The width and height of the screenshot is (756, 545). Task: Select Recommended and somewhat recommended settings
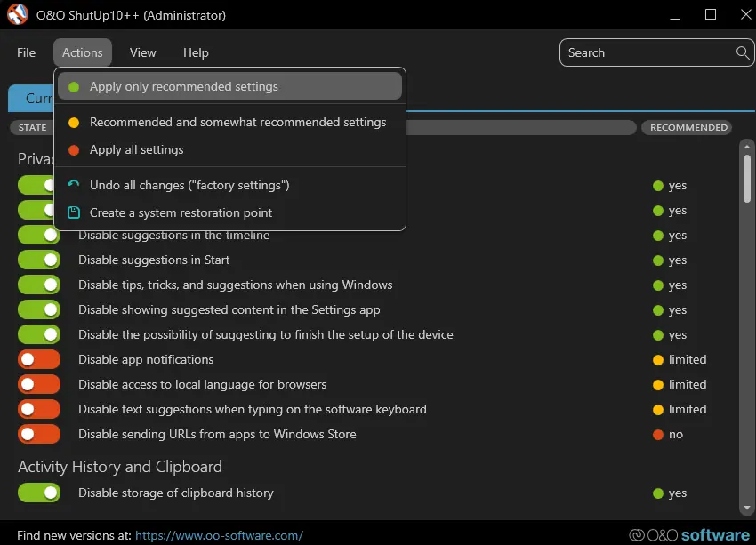point(229,122)
